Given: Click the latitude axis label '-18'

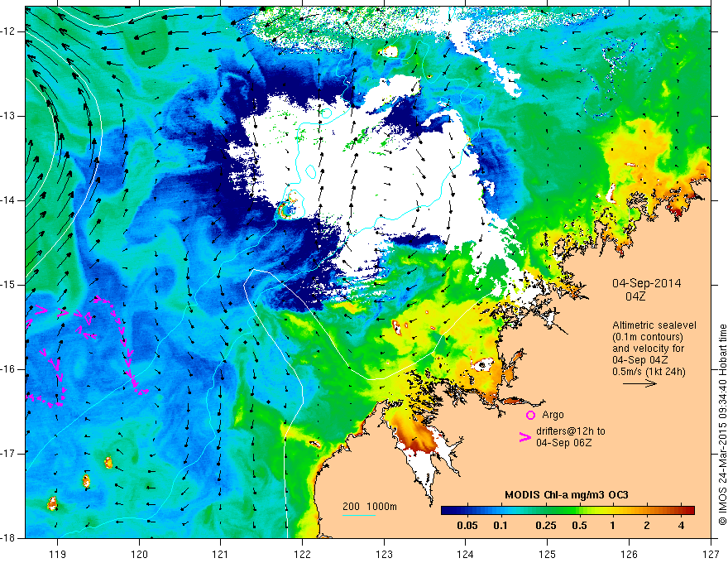Looking at the screenshot, I should coord(9,537).
